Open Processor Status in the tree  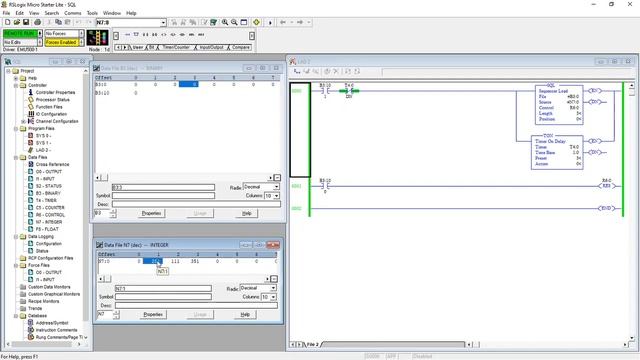(x=52, y=100)
